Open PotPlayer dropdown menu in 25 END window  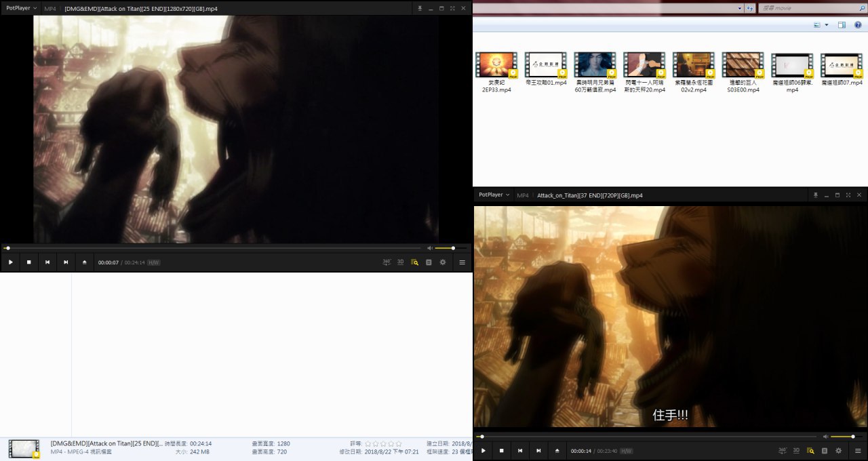(x=21, y=8)
